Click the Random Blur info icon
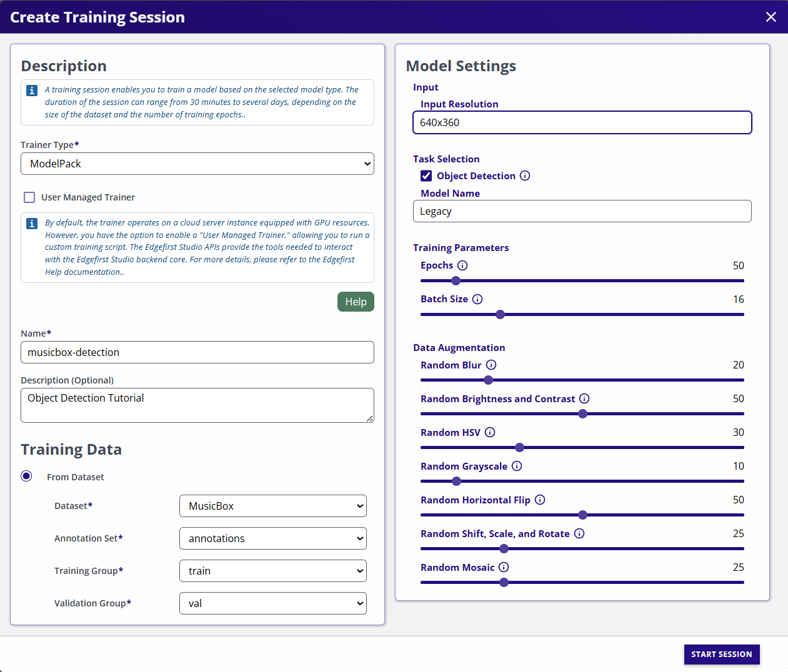The width and height of the screenshot is (788, 672). [491, 365]
